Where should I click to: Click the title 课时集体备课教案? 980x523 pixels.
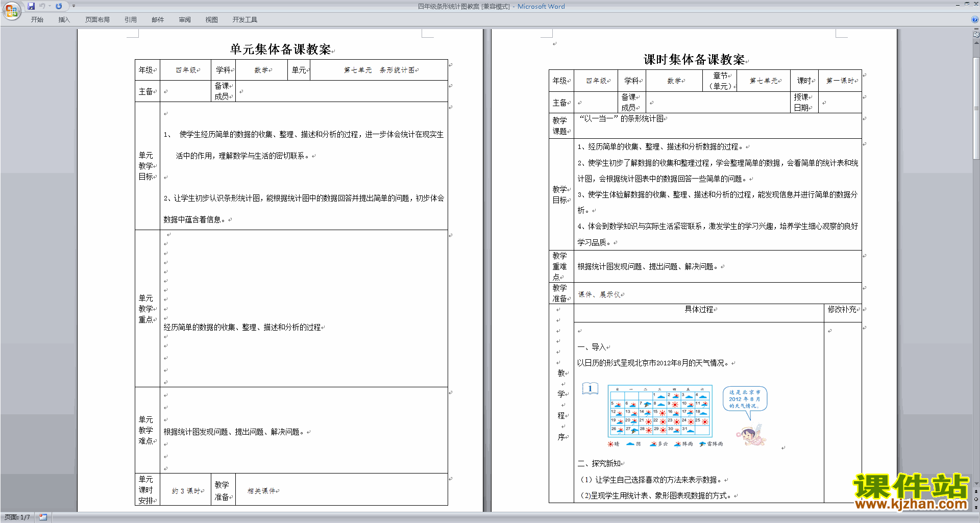[695, 60]
